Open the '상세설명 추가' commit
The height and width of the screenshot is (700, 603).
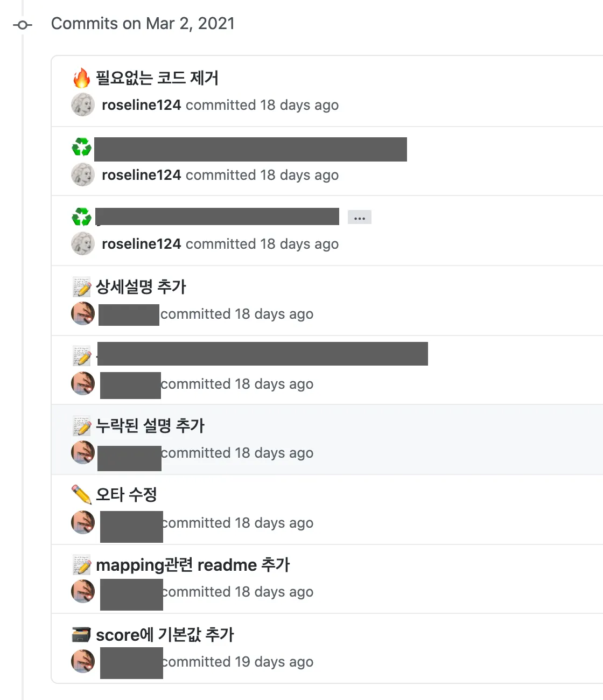141,287
